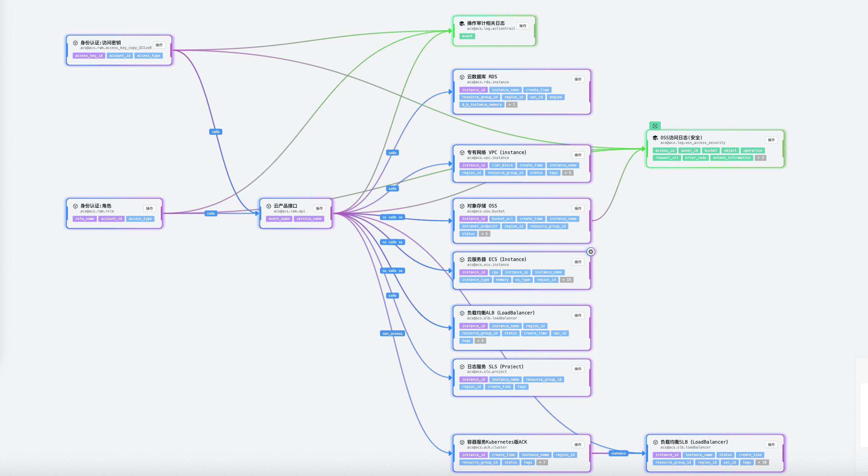Select the 'contains' edge label
Image resolution: width=868 pixels, height=476 pixels.
pos(618,453)
